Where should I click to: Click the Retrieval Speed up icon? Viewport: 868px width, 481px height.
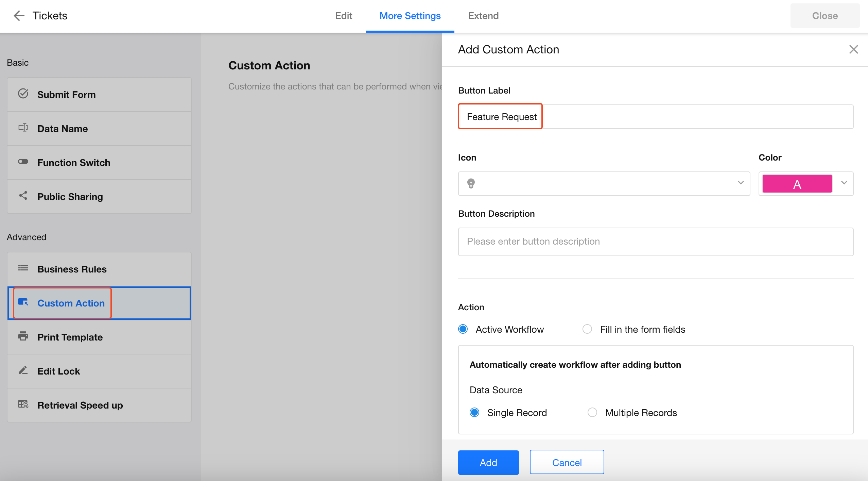click(23, 404)
